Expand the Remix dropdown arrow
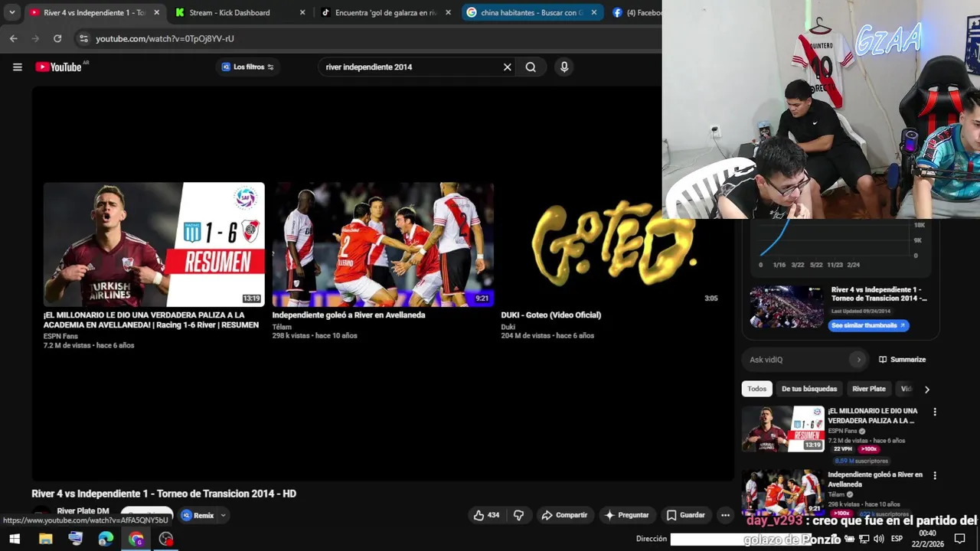 [x=223, y=515]
